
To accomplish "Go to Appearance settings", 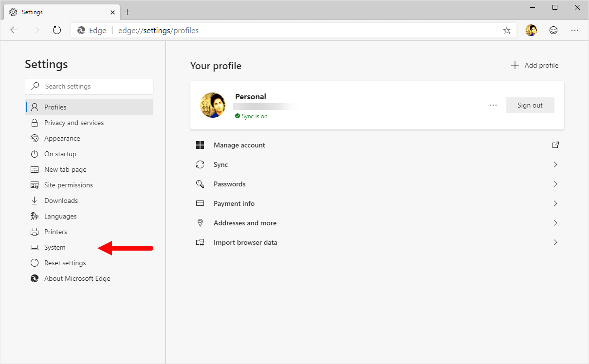I will coord(89,138).
